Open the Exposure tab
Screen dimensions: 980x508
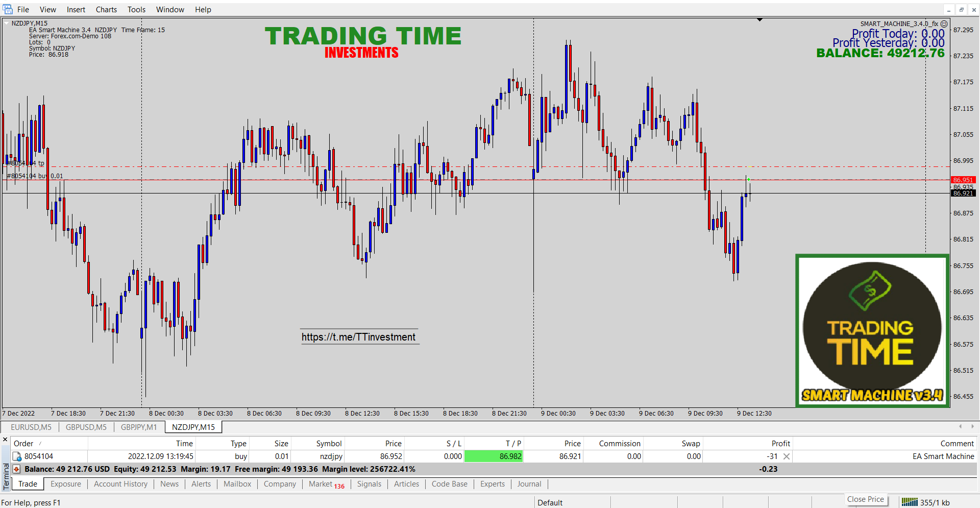coord(66,484)
